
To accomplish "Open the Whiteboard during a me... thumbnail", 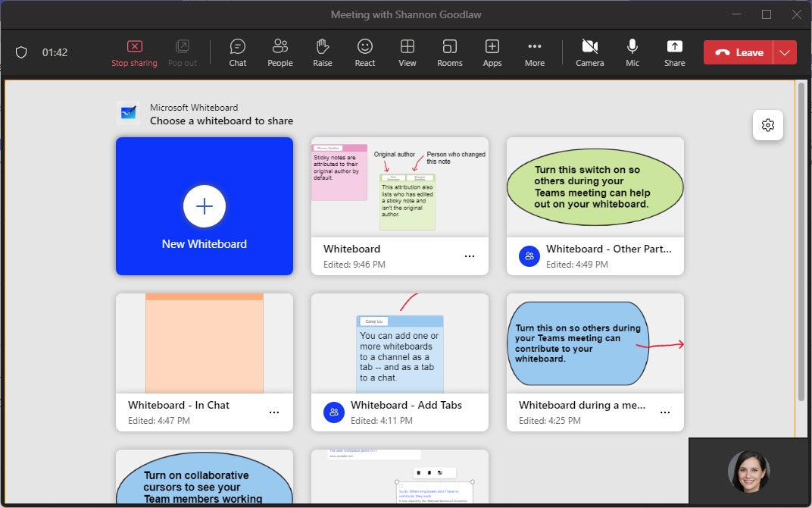I will [x=595, y=343].
